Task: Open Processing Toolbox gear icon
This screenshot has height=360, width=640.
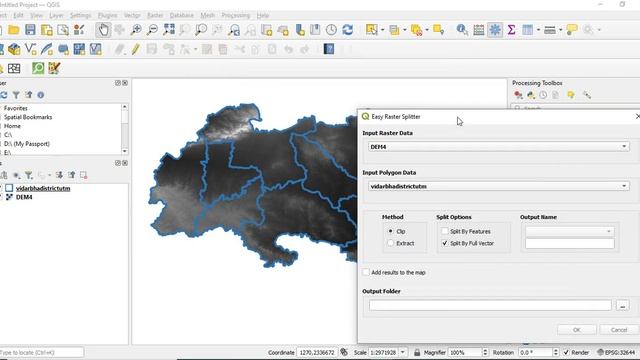Action: pos(495,30)
